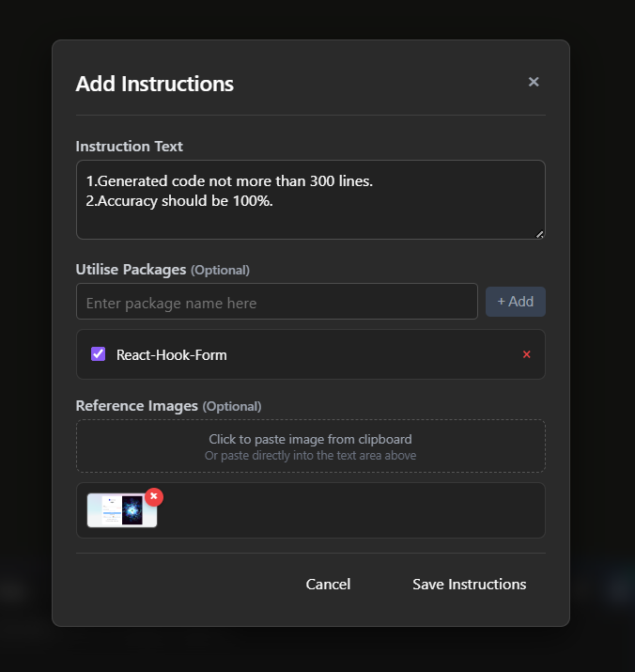
Task: Select the React-Hook-Form label text
Action: pos(171,355)
